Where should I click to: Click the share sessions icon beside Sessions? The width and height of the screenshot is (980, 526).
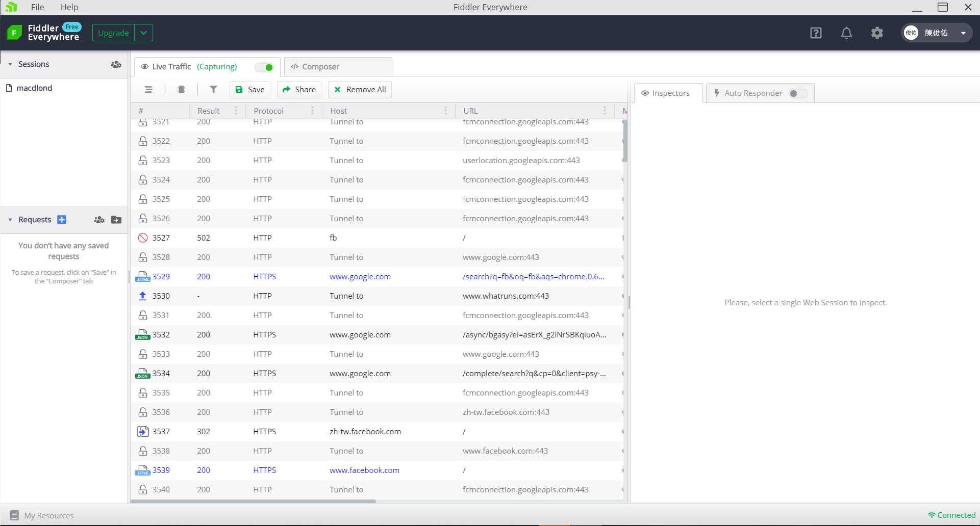click(x=116, y=64)
